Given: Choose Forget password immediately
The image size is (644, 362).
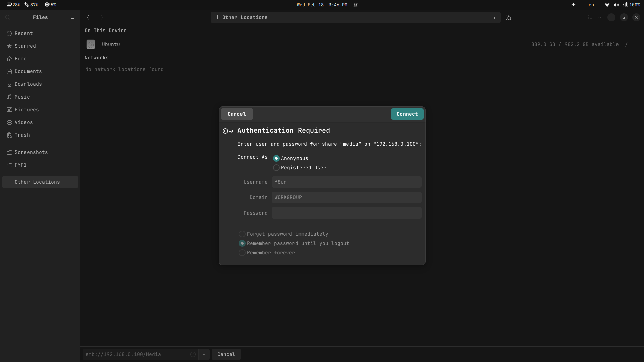Looking at the screenshot, I should (242, 234).
